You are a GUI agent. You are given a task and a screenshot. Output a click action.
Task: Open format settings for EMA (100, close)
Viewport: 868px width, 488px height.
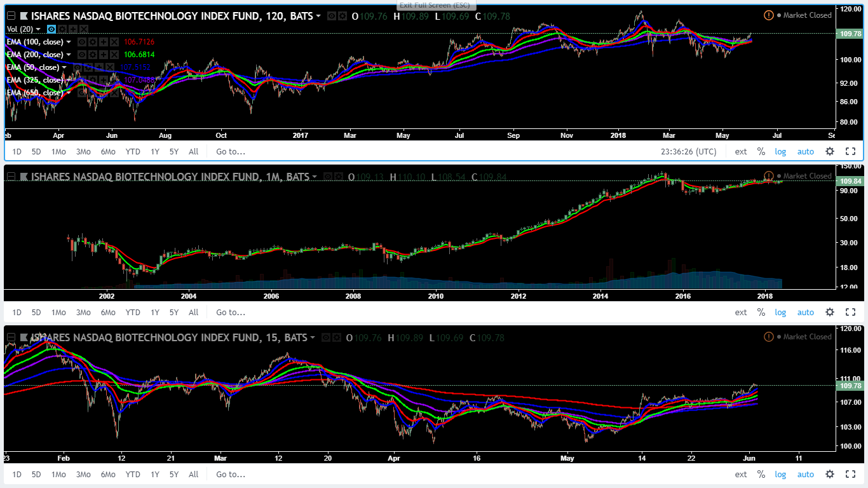coord(92,42)
